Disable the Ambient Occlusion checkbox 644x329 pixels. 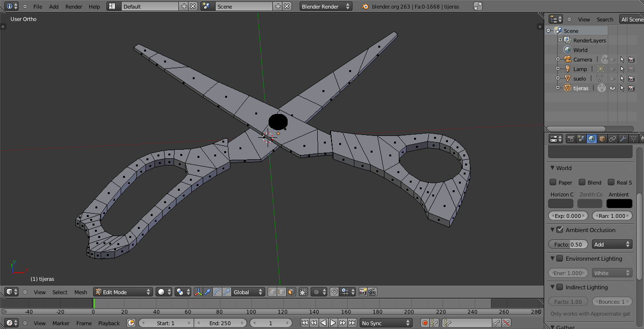tap(560, 230)
